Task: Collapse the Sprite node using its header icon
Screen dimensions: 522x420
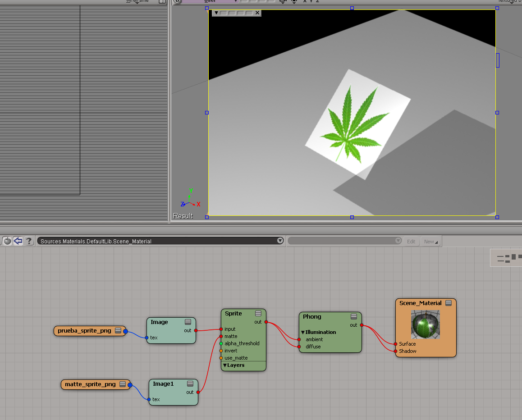Action: pos(258,314)
